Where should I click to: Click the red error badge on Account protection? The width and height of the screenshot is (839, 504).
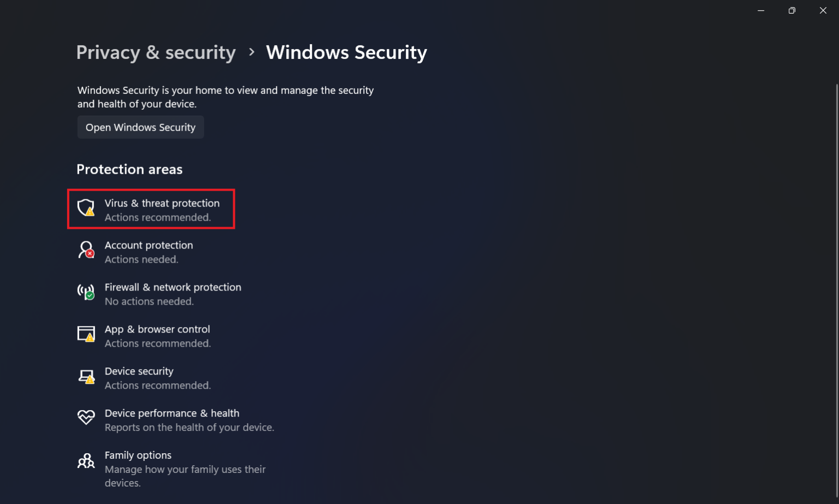[x=91, y=254]
